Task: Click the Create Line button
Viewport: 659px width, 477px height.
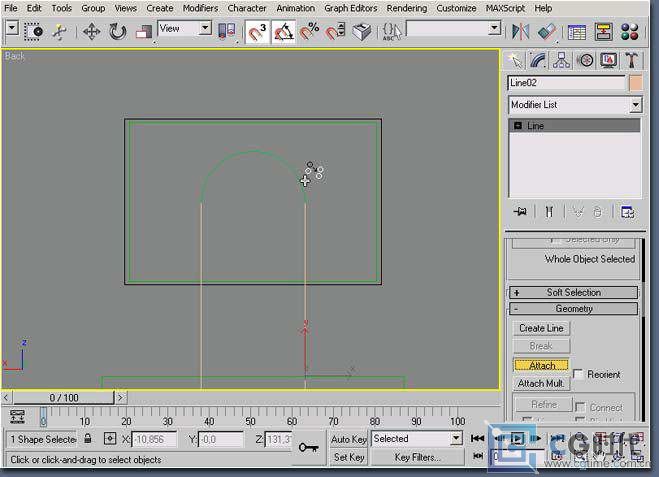Action: (541, 328)
